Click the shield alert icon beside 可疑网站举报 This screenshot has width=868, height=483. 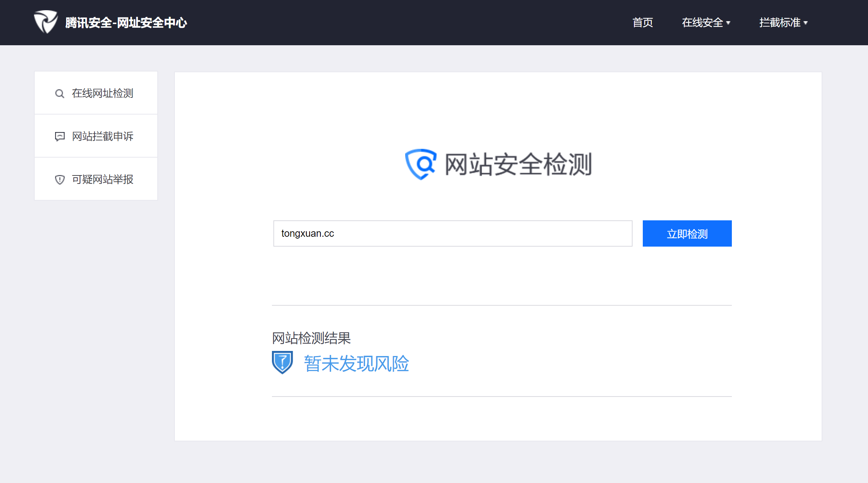(x=59, y=179)
